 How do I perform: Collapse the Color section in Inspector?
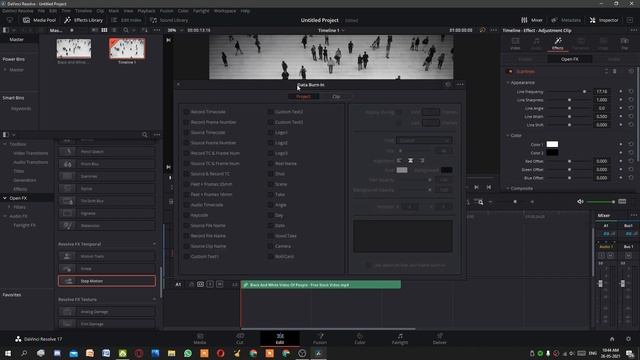508,135
